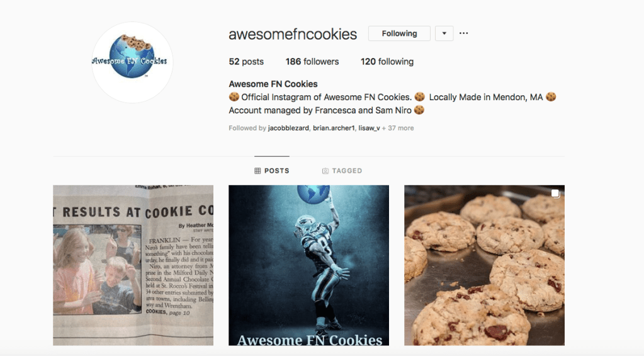Image resolution: width=644 pixels, height=356 pixels.
Task: Open the 120 following list
Action: [x=387, y=62]
